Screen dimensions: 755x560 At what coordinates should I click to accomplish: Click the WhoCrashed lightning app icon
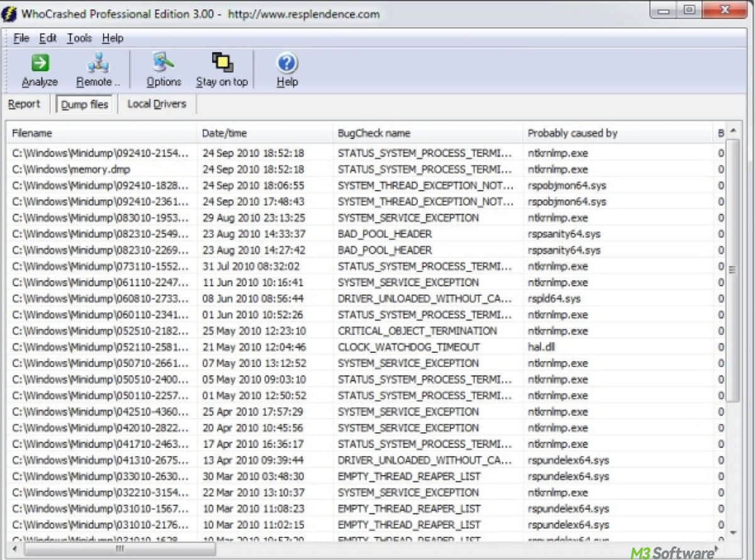9,13
